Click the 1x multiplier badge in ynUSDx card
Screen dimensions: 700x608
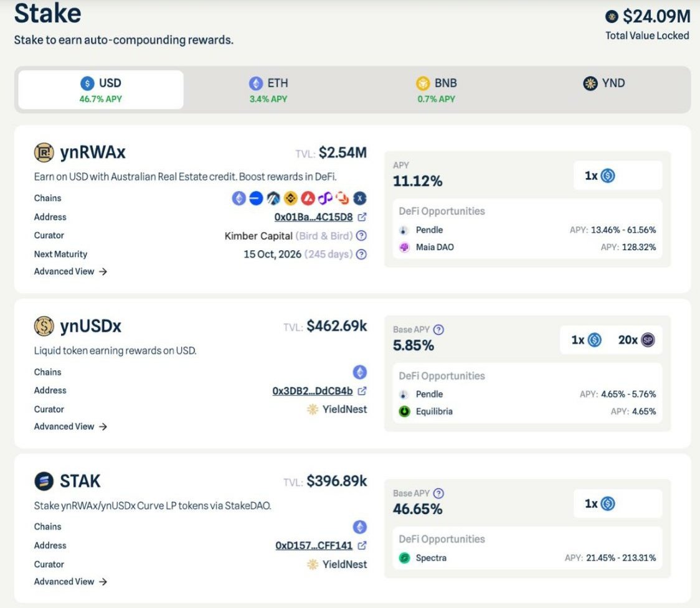pos(586,340)
